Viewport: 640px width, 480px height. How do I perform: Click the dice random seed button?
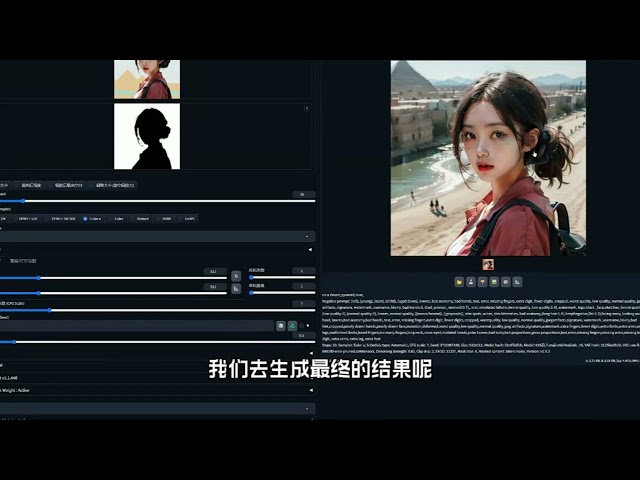coord(280,325)
